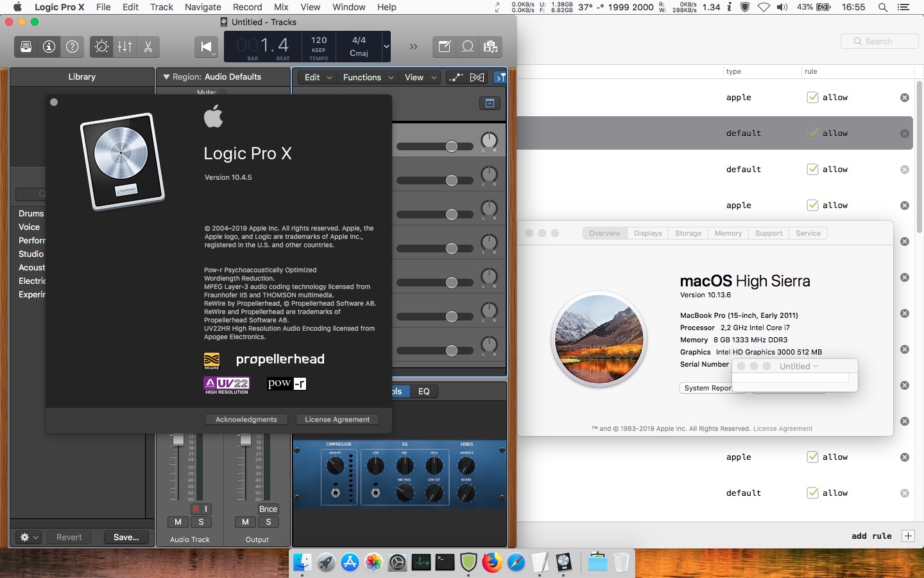Open Trash in the Dock
Viewport: 924px width, 578px height.
click(x=621, y=563)
